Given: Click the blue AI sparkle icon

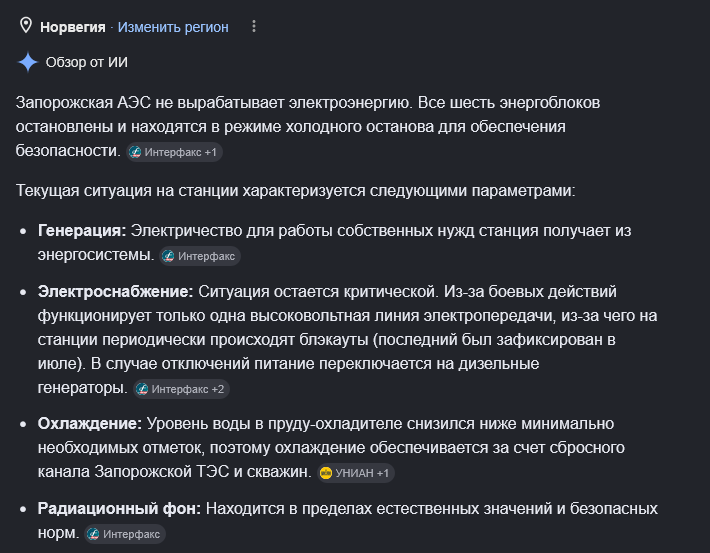Looking at the screenshot, I should tap(28, 62).
